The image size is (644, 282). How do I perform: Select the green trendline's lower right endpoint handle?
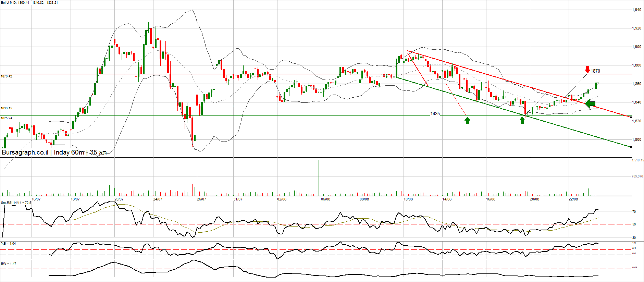[x=631, y=147]
